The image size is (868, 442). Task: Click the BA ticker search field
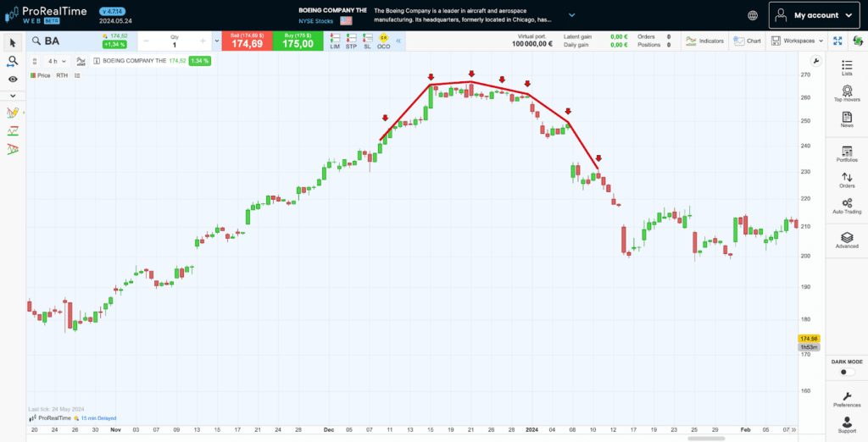64,41
